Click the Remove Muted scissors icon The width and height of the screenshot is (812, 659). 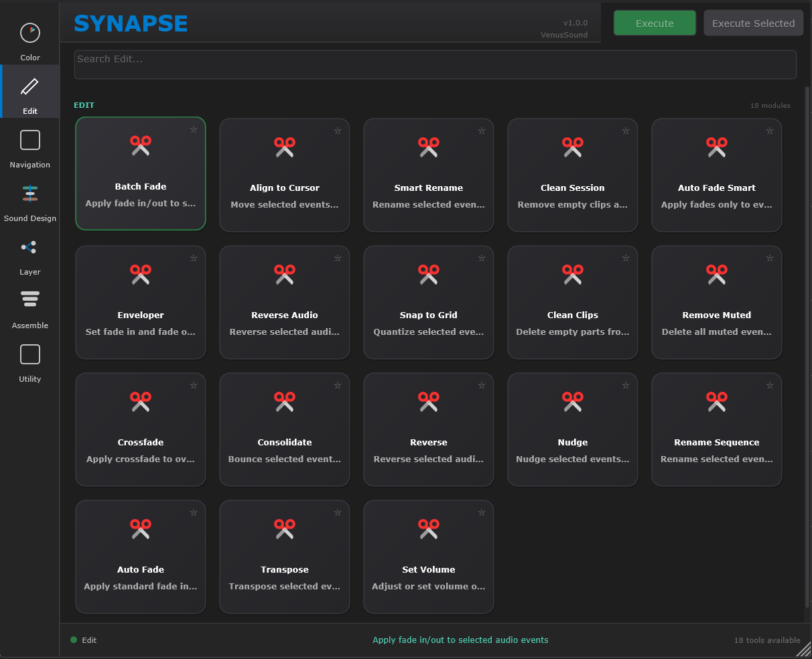click(717, 274)
